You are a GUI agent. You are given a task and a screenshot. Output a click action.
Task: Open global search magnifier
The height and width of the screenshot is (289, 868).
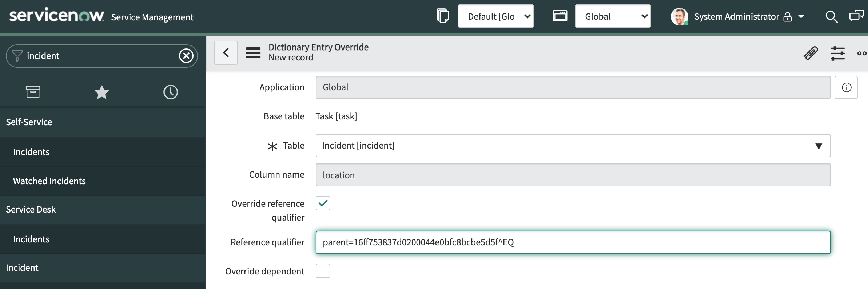tap(832, 17)
